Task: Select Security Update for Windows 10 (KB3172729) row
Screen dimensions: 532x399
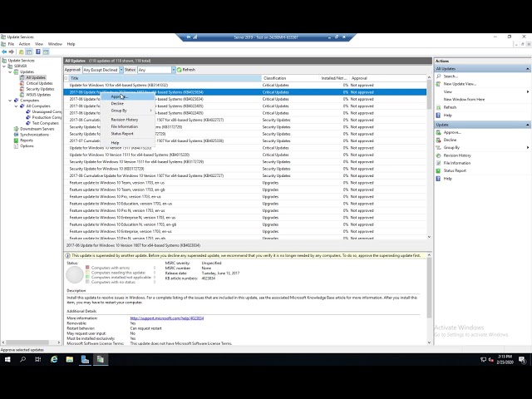Action: (x=245, y=169)
